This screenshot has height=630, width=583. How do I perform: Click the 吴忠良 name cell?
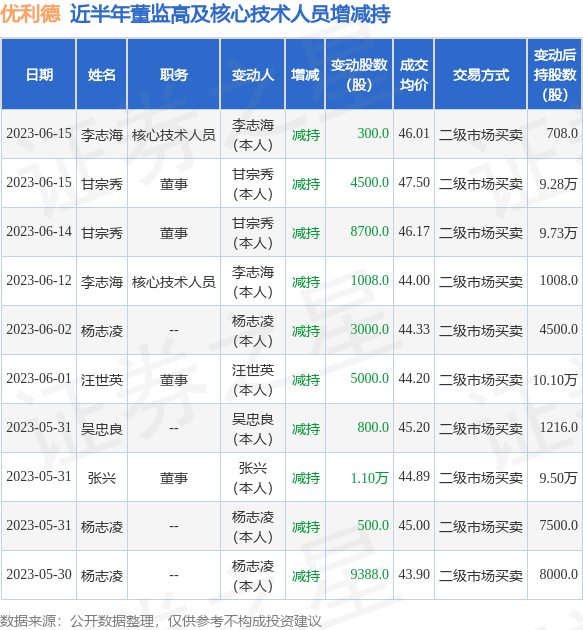(102, 428)
